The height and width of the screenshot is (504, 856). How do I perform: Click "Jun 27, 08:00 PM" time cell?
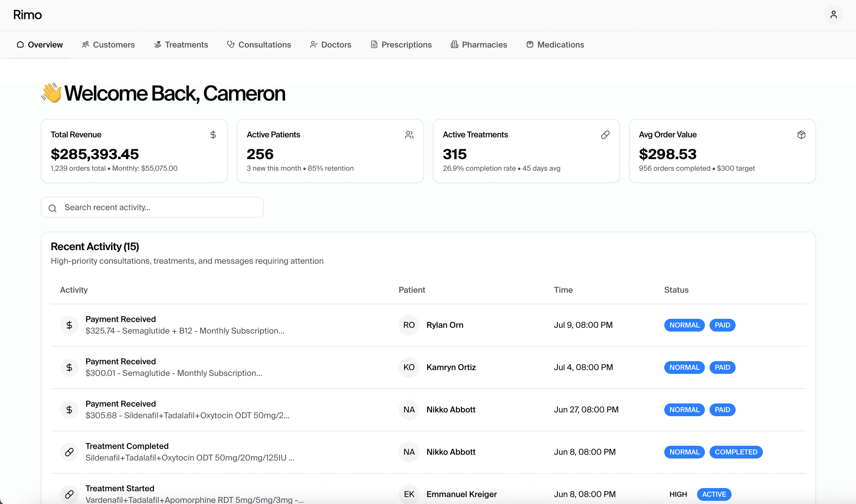(x=586, y=410)
